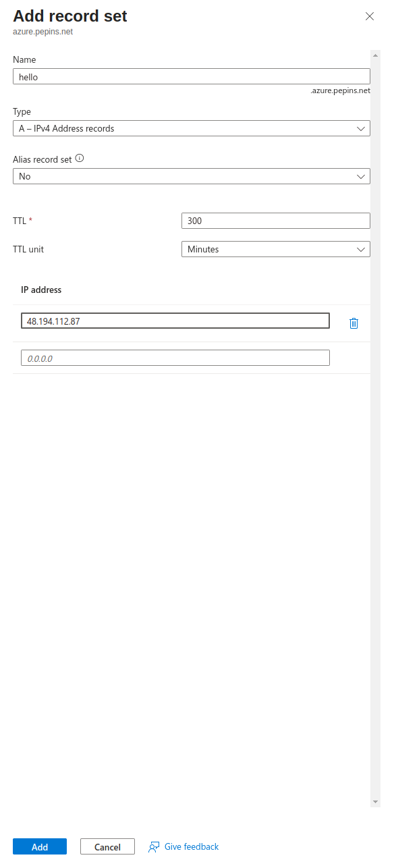Click the empty 0.0.0.0 IP field
394x868 pixels.
[x=174, y=358]
